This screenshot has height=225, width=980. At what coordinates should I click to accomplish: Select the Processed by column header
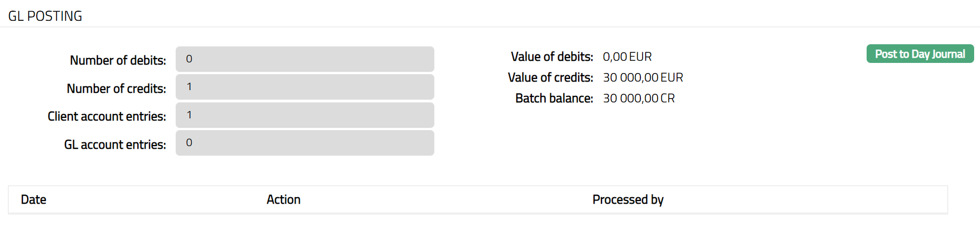click(x=628, y=199)
